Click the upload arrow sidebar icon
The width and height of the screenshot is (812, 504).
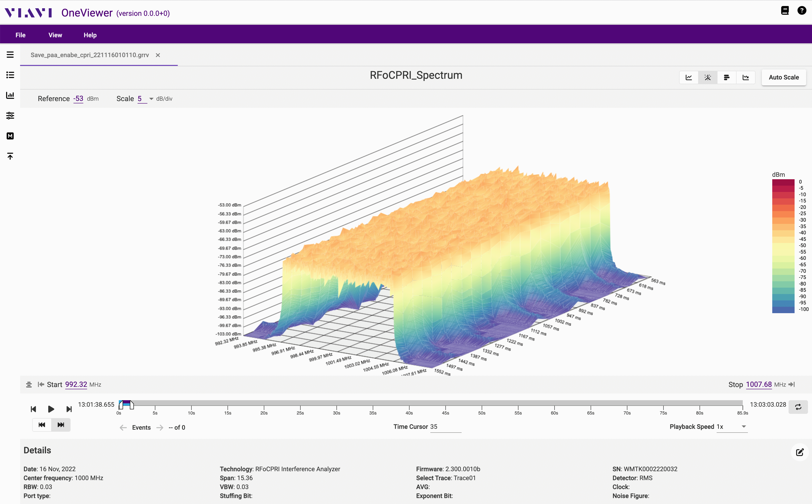(10, 156)
